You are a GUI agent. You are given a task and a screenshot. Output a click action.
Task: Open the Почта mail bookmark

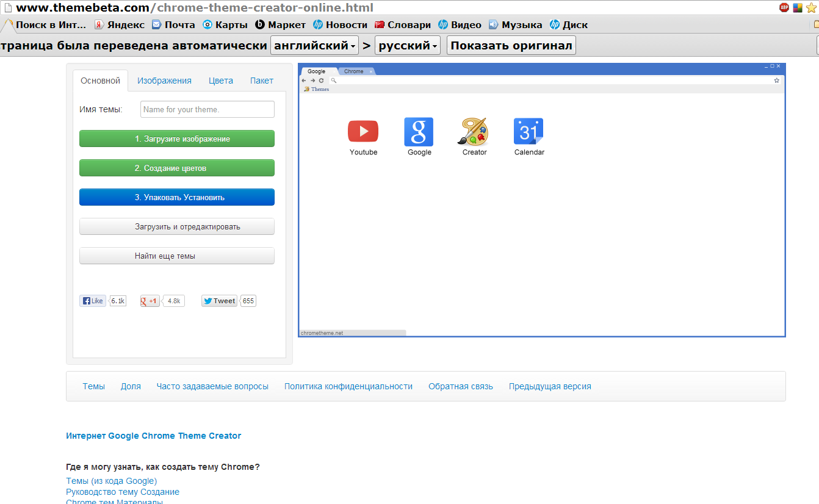click(173, 25)
